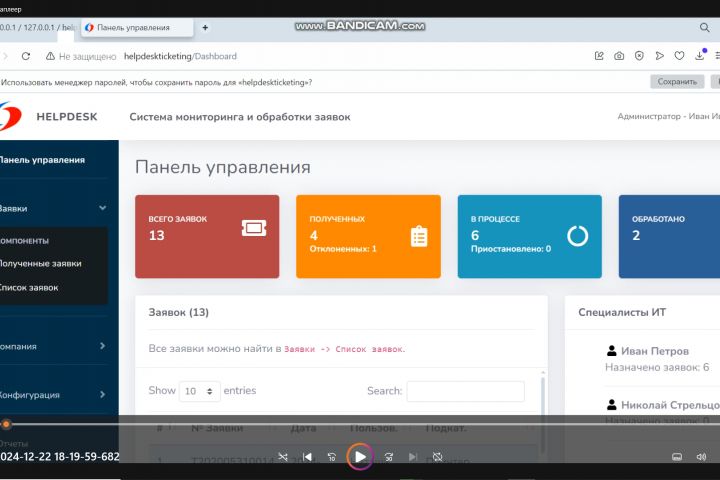Click the Панель управления page heading
This screenshot has width=720, height=480.
[x=223, y=167]
